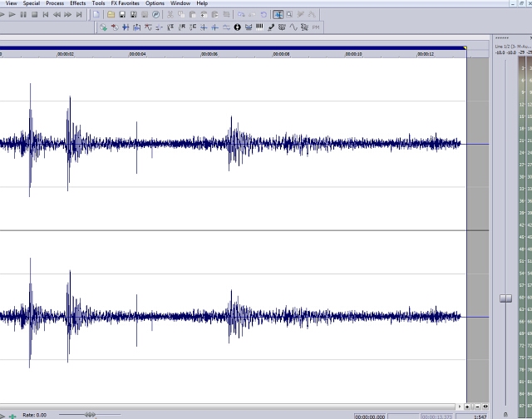Copy the selection with the Copy icon
The height and width of the screenshot is (419, 532).
coord(181,14)
